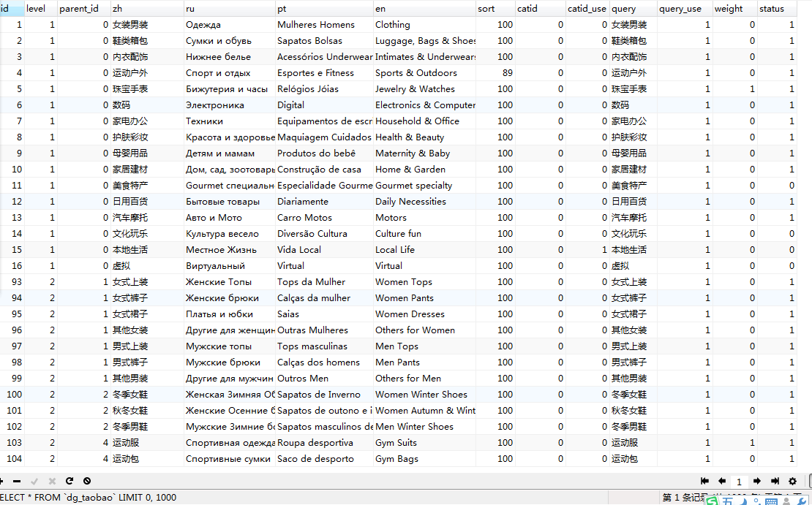Image resolution: width=812 pixels, height=505 pixels.
Task: Refresh the table data
Action: pyautogui.click(x=69, y=481)
